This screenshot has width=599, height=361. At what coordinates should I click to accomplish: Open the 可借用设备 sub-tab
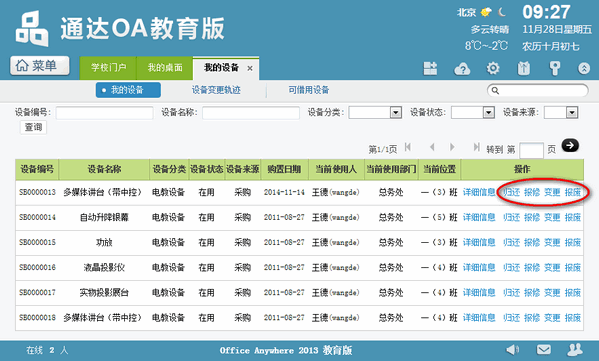(309, 90)
